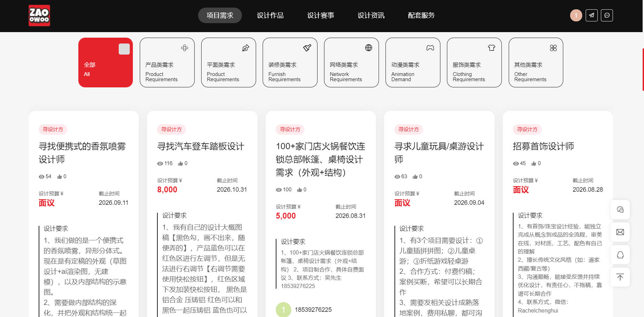Open the 招募首饰设计师 project title

(543, 146)
